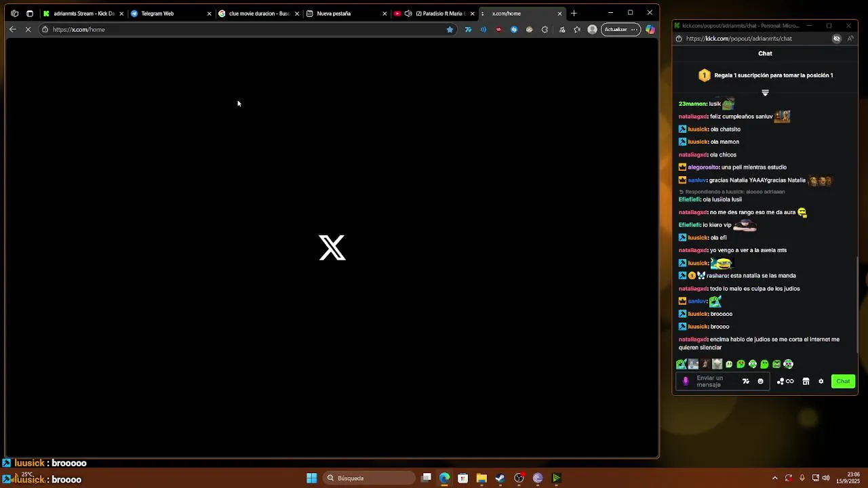Open a new browser tab
This screenshot has width=868, height=488.
pyautogui.click(x=574, y=14)
